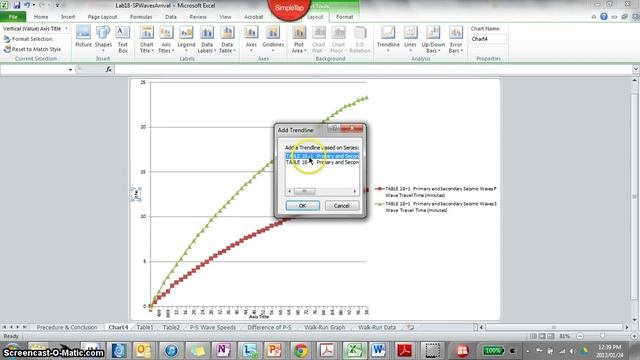Viewport: 640px width, 360px height.
Task: Expand the formula bar
Action: 636,70
